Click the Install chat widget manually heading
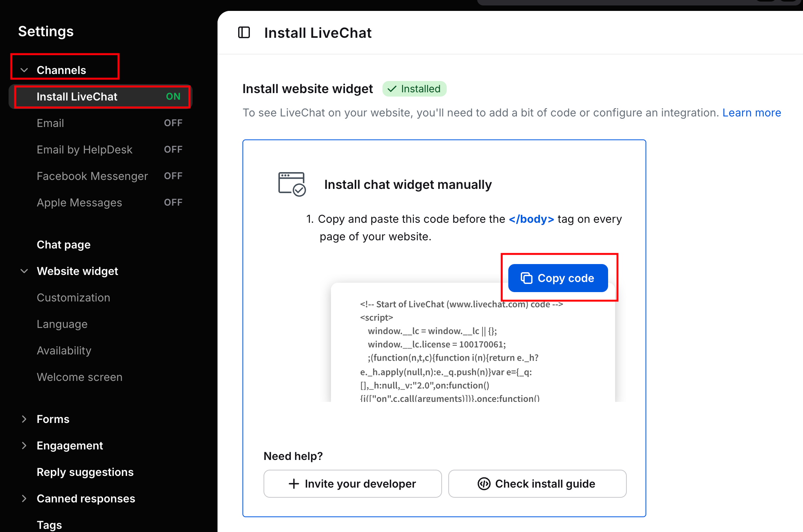Viewport: 803px width, 532px height. point(408,185)
